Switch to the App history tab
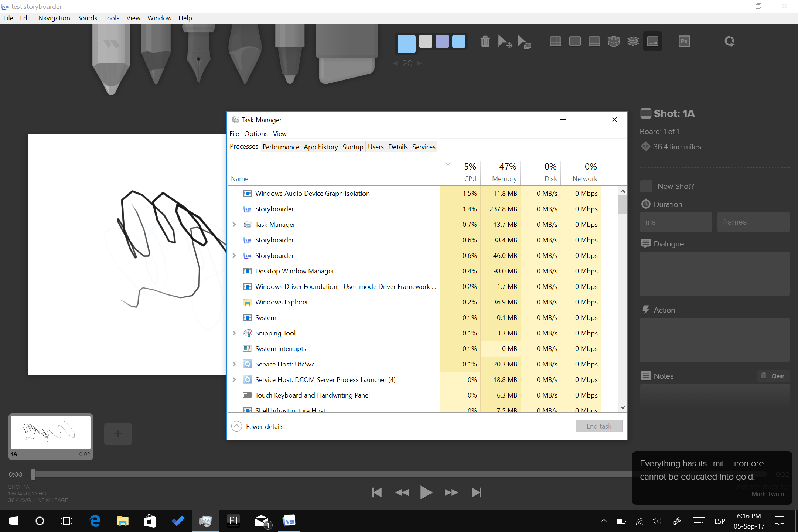 pyautogui.click(x=321, y=147)
